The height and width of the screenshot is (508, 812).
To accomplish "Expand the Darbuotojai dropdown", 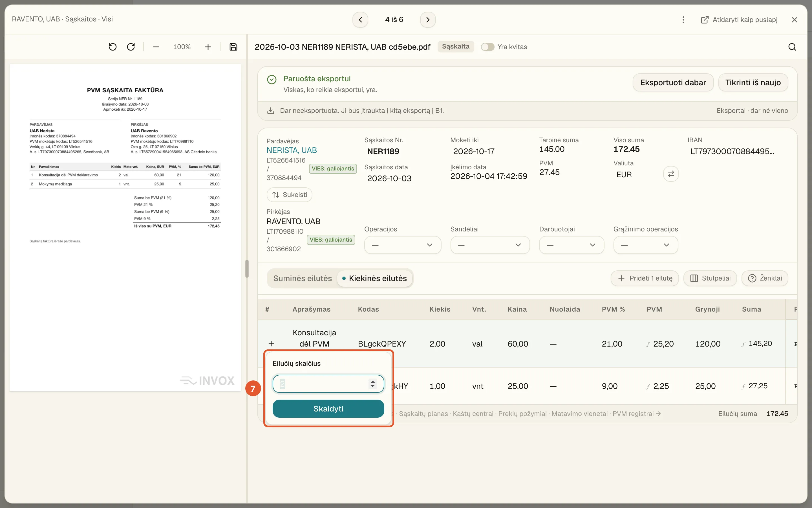I will click(572, 245).
